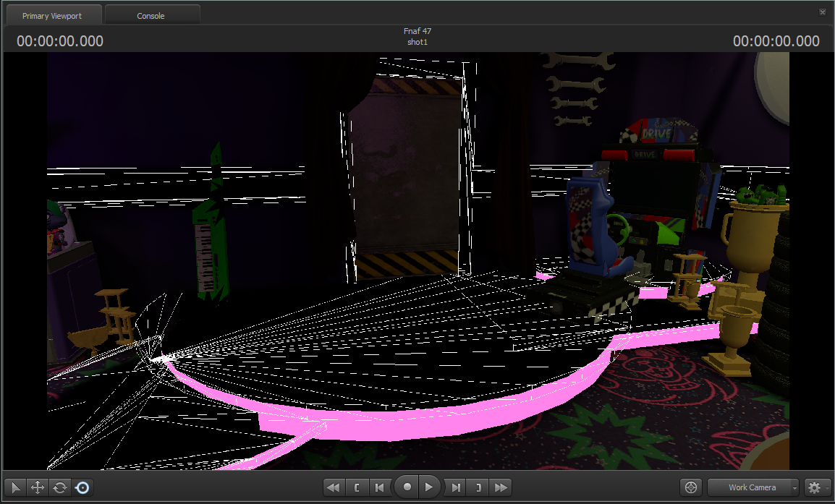Switch to the Primary Viewport tab
Screen dimensions: 835x504
click(52, 16)
